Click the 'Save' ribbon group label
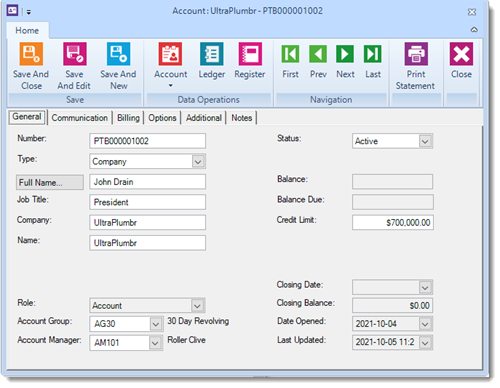500x388 pixels. [75, 100]
